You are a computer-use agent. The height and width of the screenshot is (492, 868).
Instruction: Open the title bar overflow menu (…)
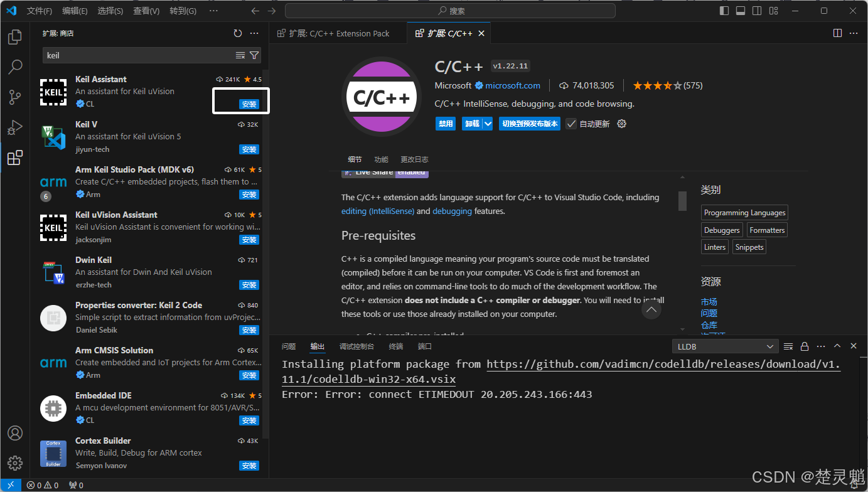[x=213, y=11]
